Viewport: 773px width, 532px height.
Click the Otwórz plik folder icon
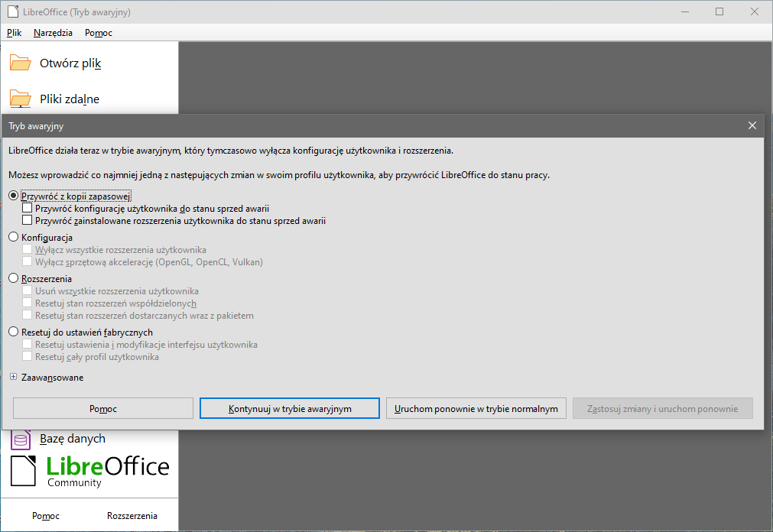coord(20,63)
